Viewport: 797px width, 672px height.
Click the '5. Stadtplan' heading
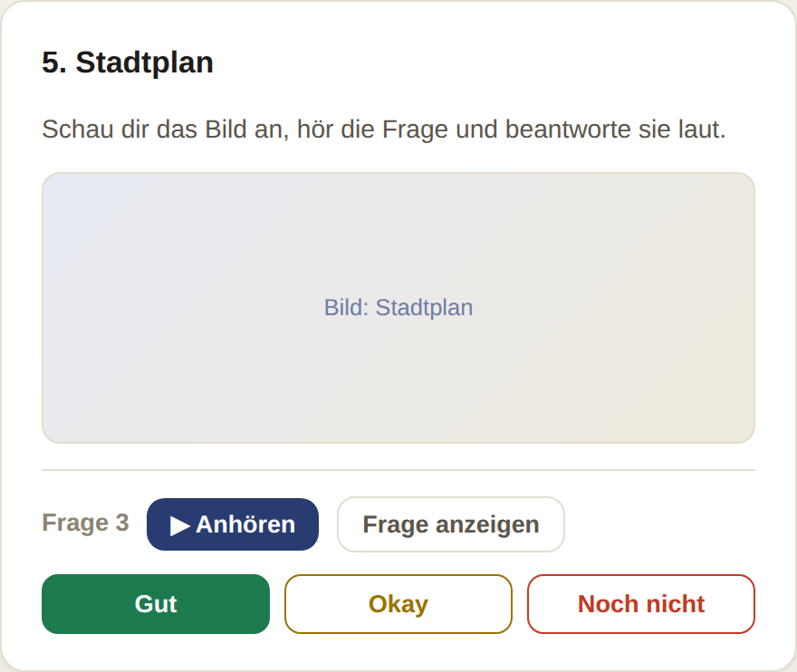point(128,62)
